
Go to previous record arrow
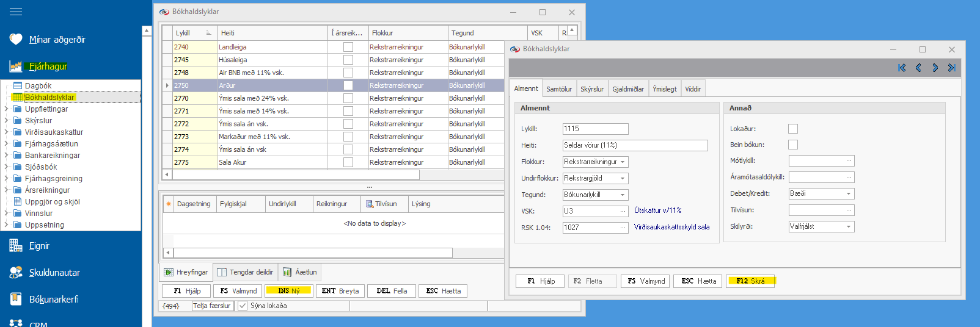pyautogui.click(x=918, y=68)
